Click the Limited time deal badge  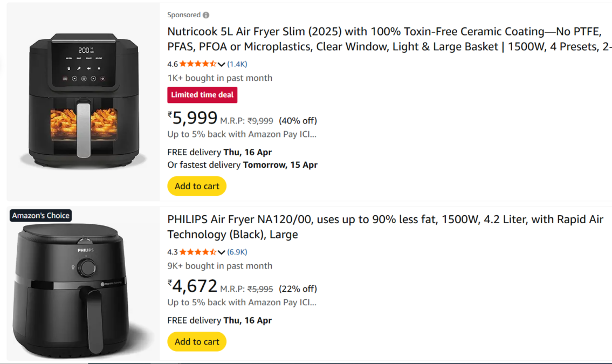pos(202,95)
